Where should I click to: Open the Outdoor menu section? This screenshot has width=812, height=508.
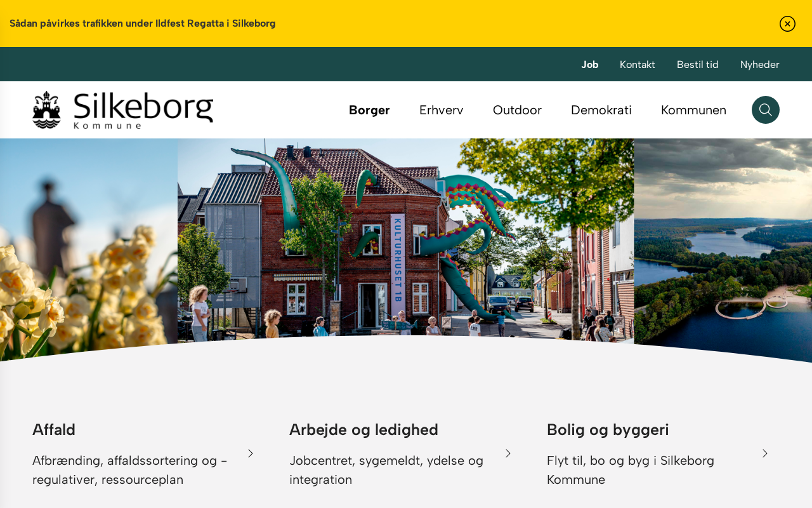517,110
